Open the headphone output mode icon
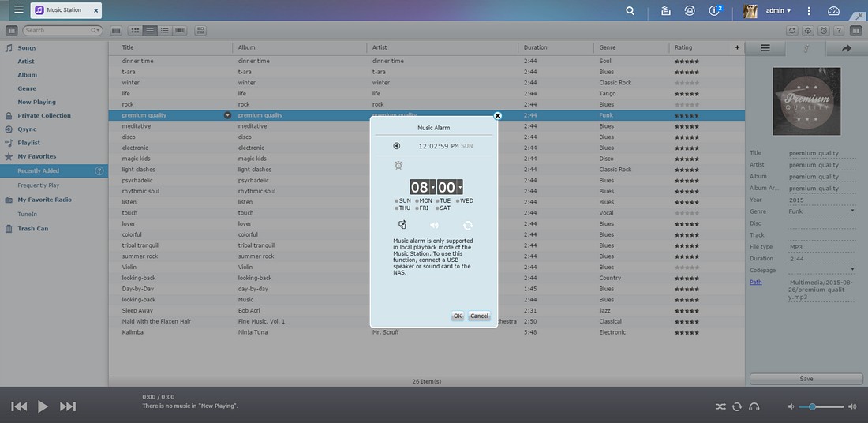This screenshot has height=423, width=868. coord(754,406)
